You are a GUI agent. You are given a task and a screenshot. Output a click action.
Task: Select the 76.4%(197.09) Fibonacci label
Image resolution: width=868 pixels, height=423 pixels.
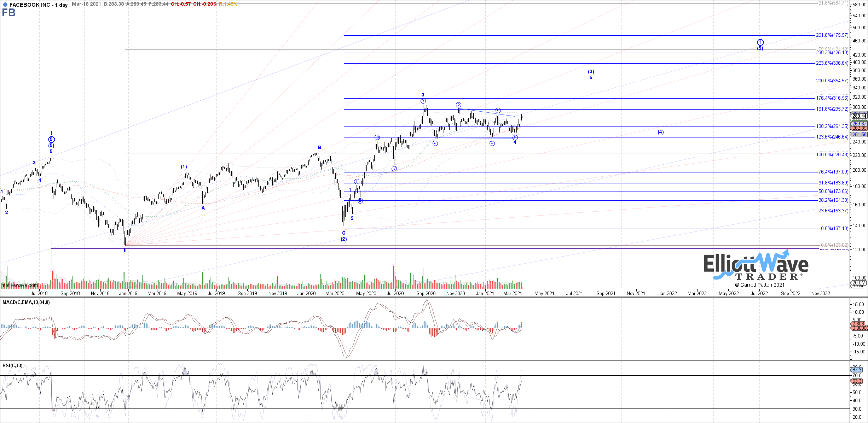pos(833,172)
